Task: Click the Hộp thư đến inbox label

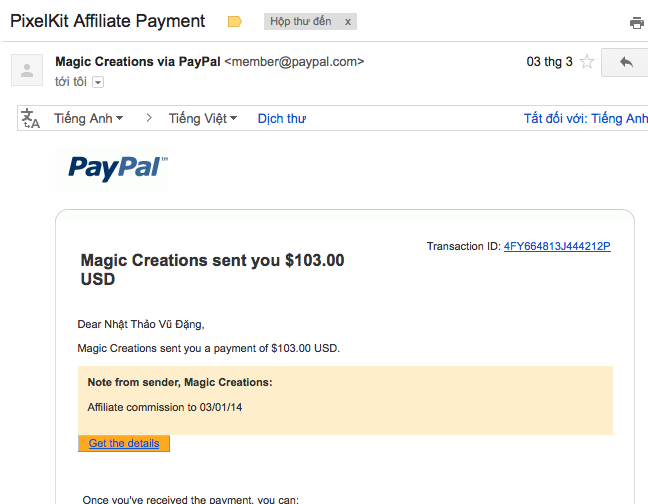Action: click(x=303, y=22)
